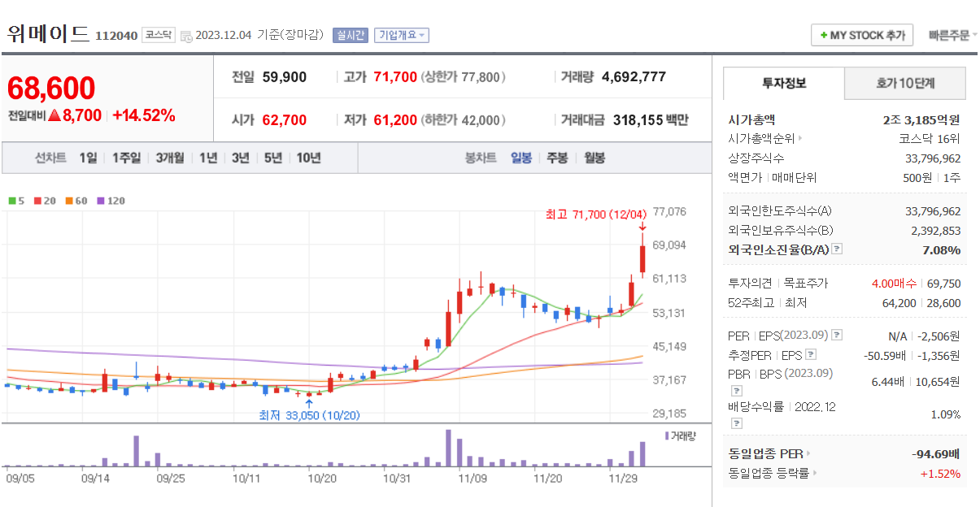The image size is (980, 507).
Task: Select 주봉 candlestick chart
Action: 557,158
